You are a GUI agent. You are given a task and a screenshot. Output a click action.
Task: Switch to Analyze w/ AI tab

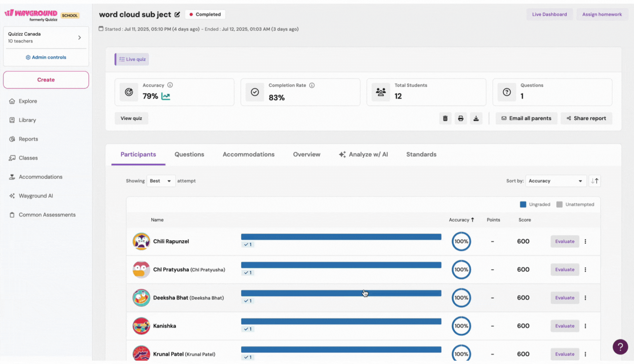click(x=363, y=155)
